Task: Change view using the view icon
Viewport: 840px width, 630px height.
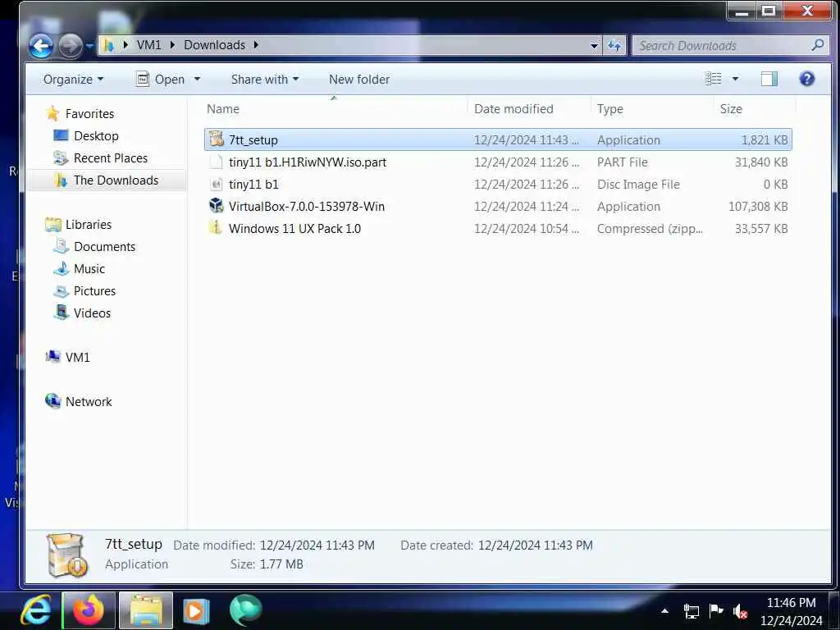Action: tap(714, 79)
